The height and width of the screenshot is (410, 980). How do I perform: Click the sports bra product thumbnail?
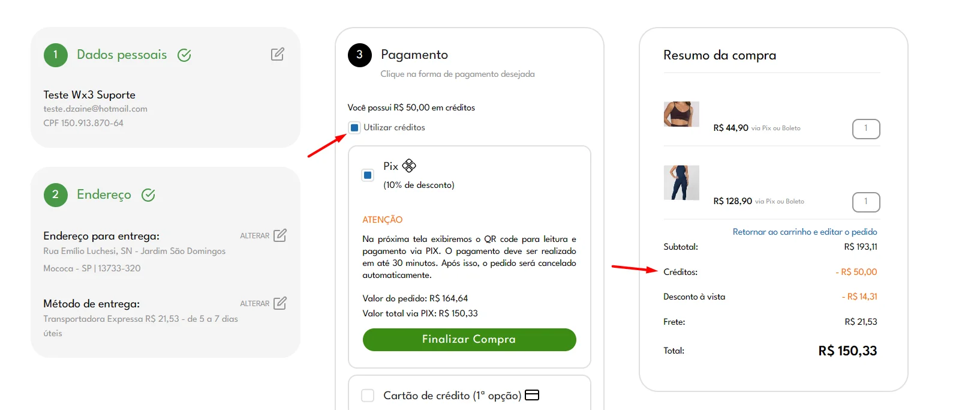coord(681,114)
